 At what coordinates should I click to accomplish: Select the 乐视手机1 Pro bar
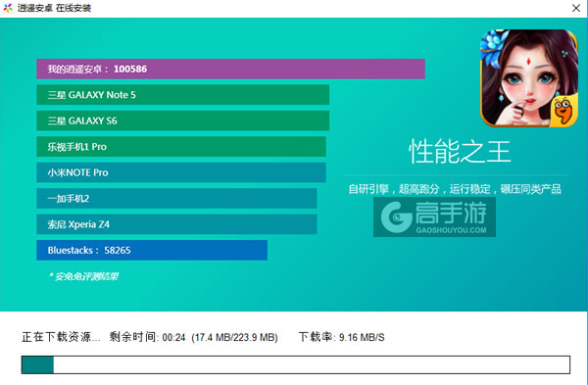(181, 147)
